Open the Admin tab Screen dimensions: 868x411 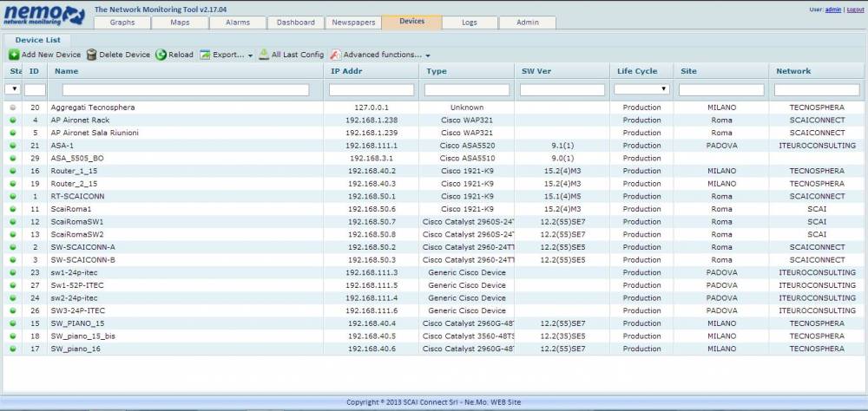pyautogui.click(x=528, y=23)
